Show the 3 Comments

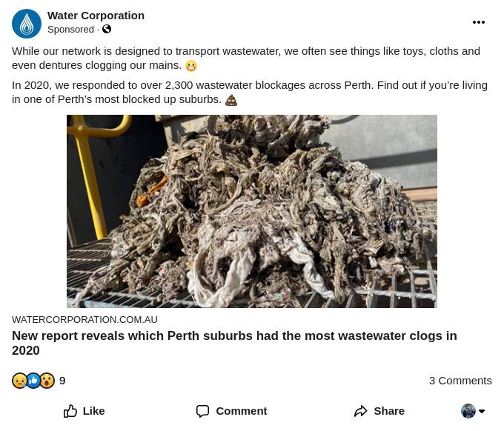(460, 381)
